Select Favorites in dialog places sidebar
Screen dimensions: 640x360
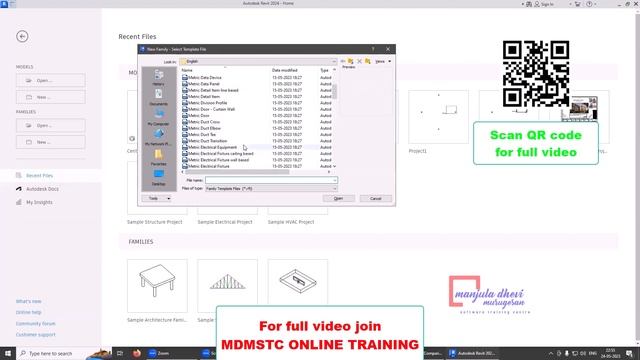click(x=158, y=157)
